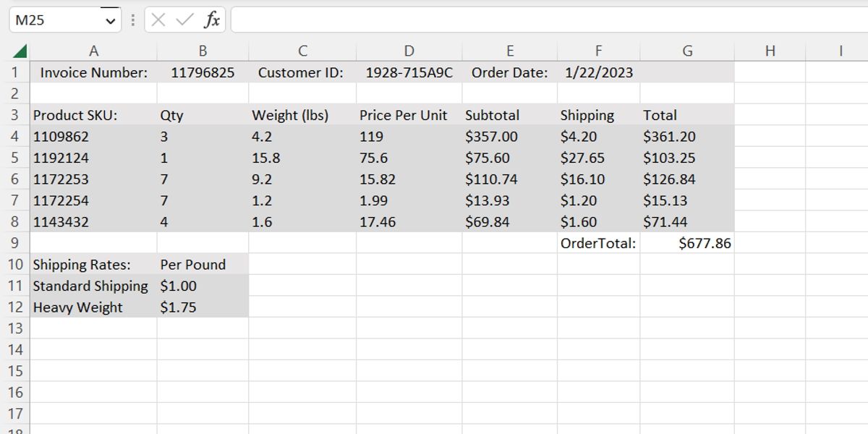Click the Price Per Unit header cell
Image resolution: width=868 pixels, height=434 pixels.
coord(409,115)
